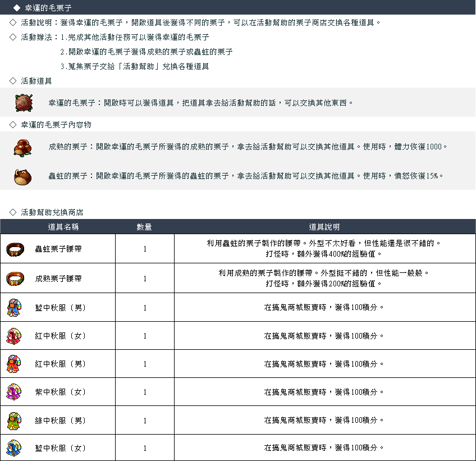Click the 紅中秋服（男）costume icon

[14, 364]
